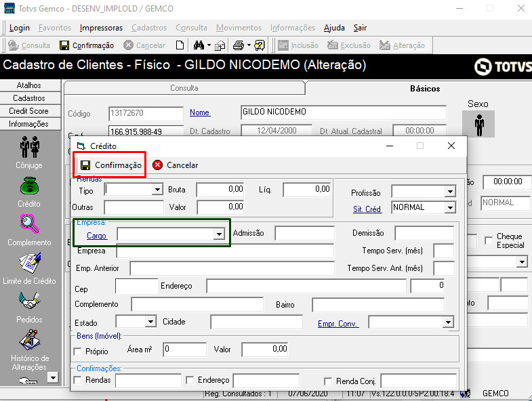Follow the Empr. Conv. link
The width and height of the screenshot is (532, 401).
[338, 324]
